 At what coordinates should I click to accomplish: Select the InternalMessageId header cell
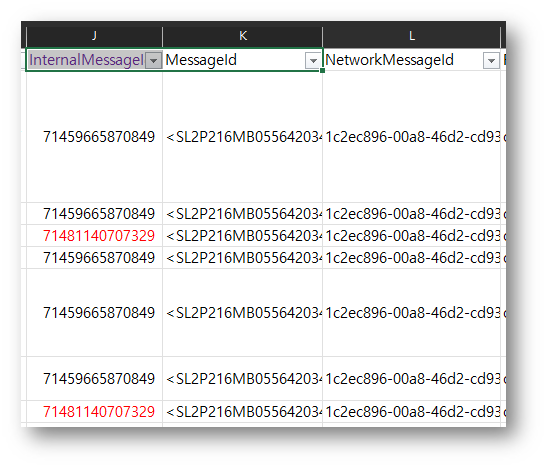click(x=94, y=60)
